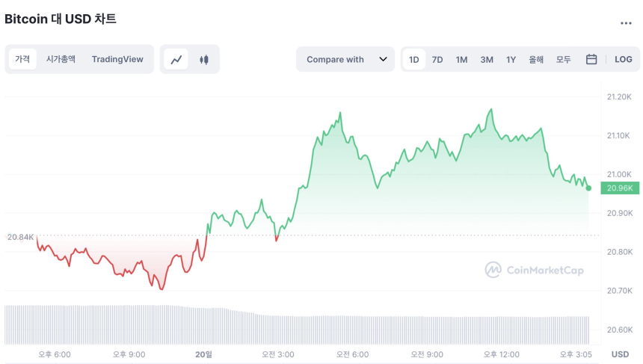
Task: Select the 올해 year-to-date range
Action: tap(536, 59)
